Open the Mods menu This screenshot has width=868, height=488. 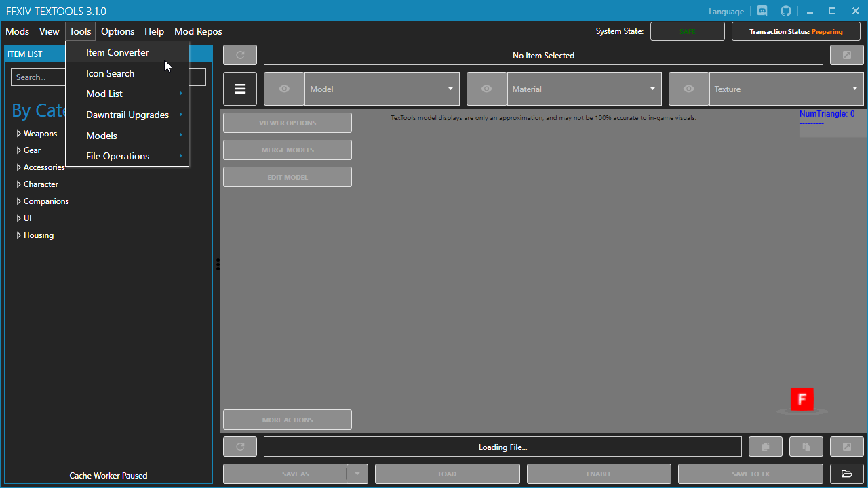[x=18, y=31]
